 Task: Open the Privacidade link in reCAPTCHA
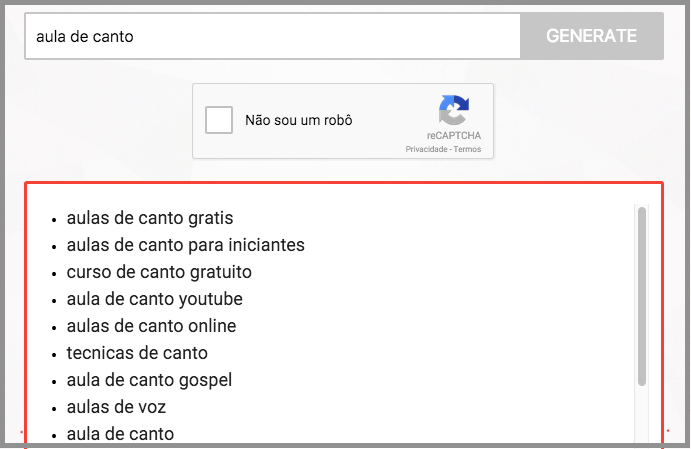point(426,149)
